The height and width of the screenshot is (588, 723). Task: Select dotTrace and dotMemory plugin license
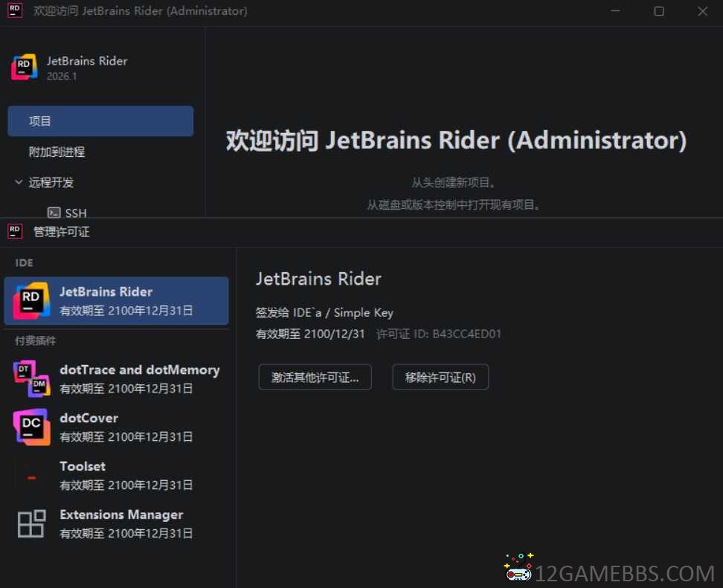click(x=116, y=379)
